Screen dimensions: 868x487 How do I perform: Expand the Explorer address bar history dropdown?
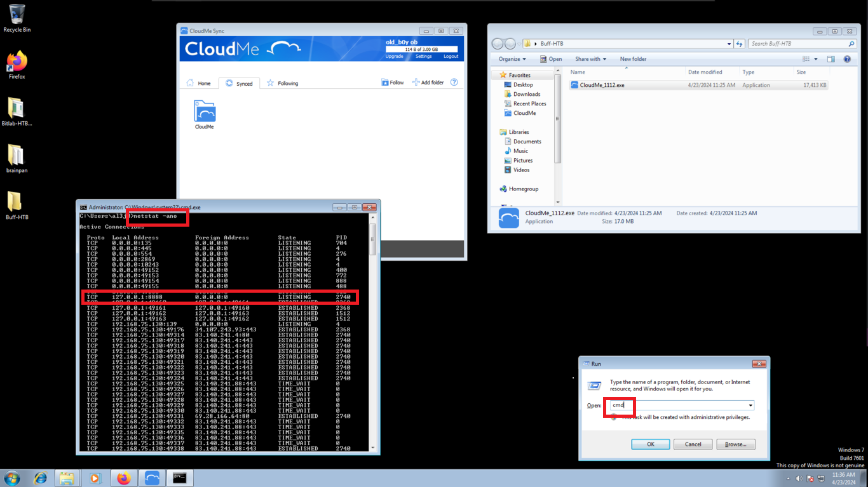(x=729, y=44)
